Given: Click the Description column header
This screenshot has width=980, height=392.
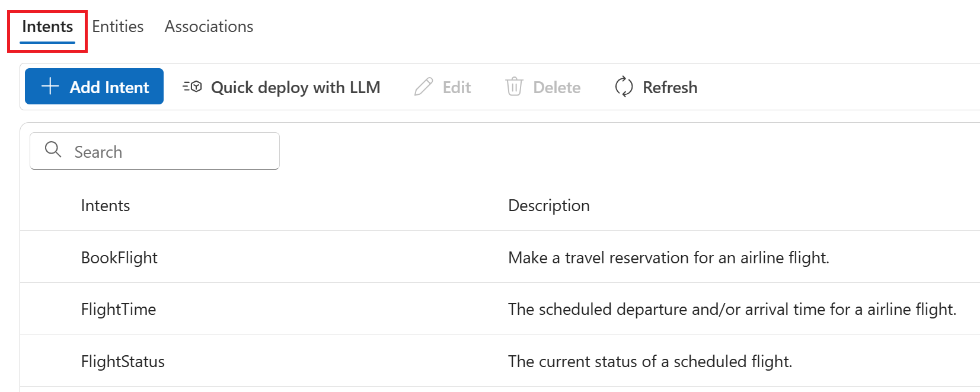Looking at the screenshot, I should click(x=548, y=205).
